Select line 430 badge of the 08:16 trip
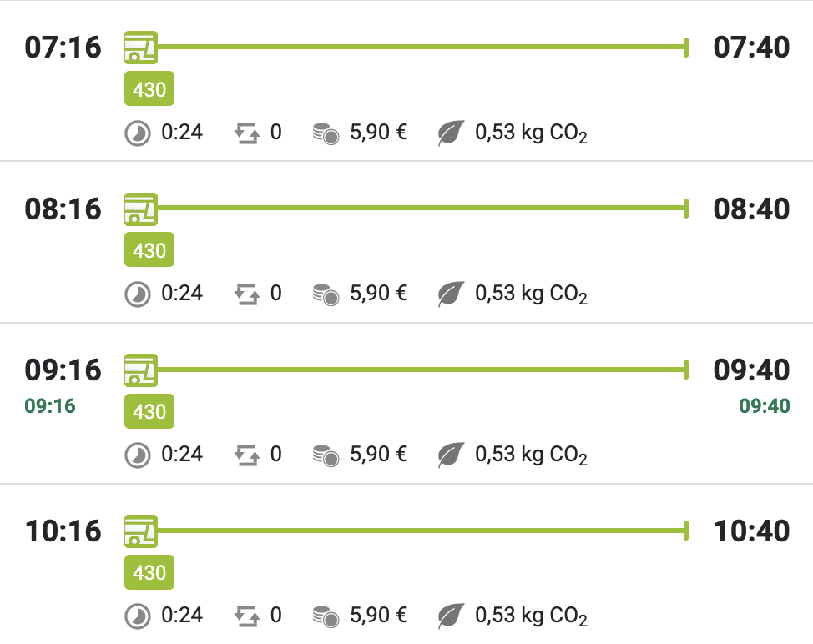Screen dimensions: 813x644 [149, 249]
